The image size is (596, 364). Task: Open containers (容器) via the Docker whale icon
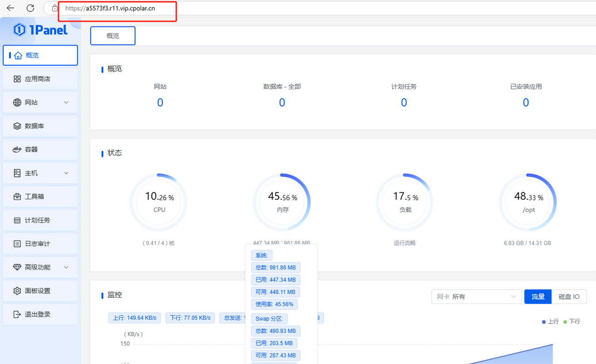pos(17,149)
